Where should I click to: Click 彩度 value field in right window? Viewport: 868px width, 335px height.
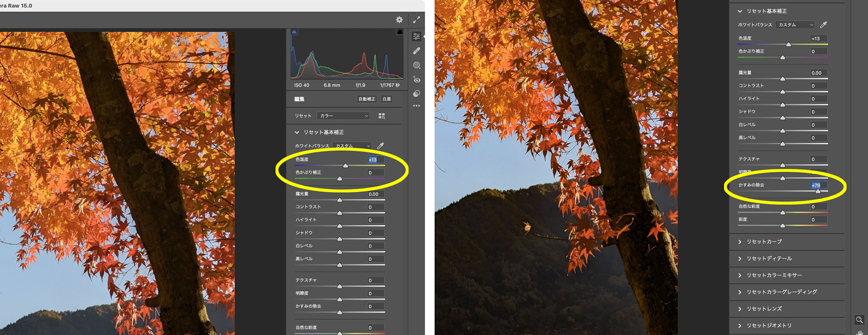(819, 220)
